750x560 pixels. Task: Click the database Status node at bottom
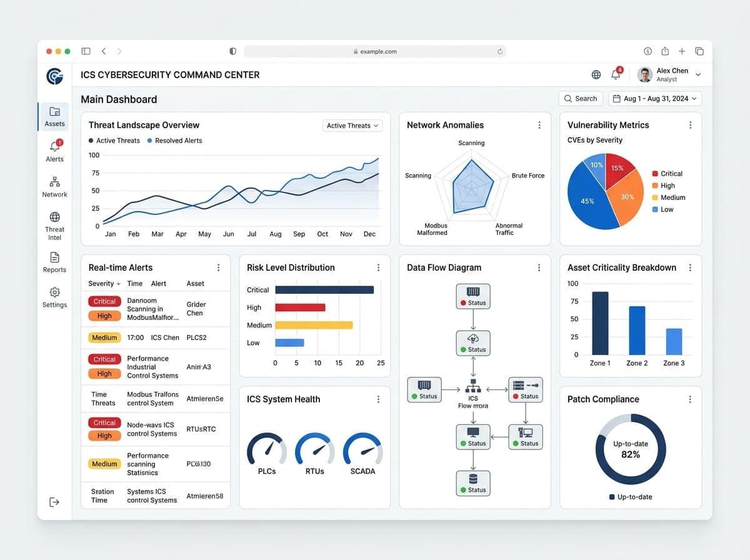click(x=473, y=483)
